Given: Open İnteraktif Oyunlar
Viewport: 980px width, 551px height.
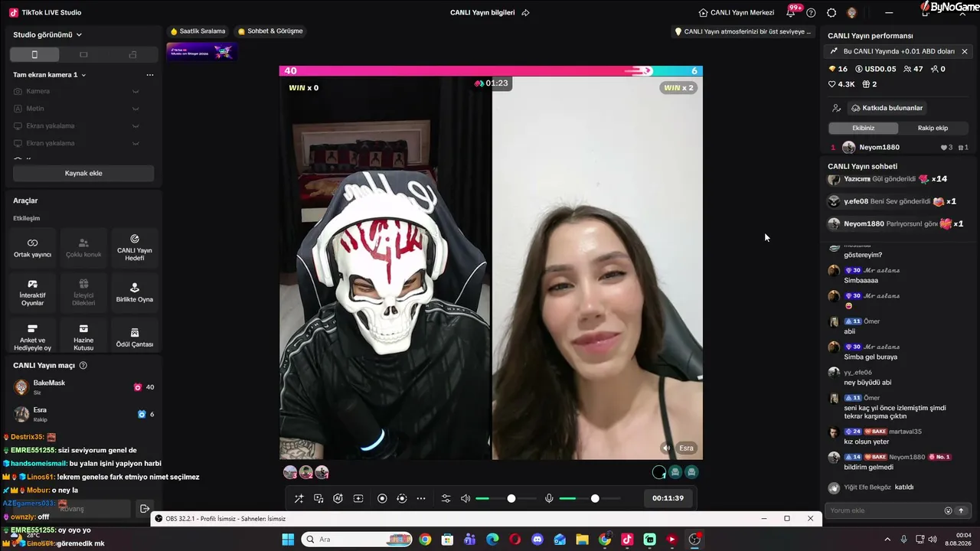Looking at the screenshot, I should coord(32,292).
